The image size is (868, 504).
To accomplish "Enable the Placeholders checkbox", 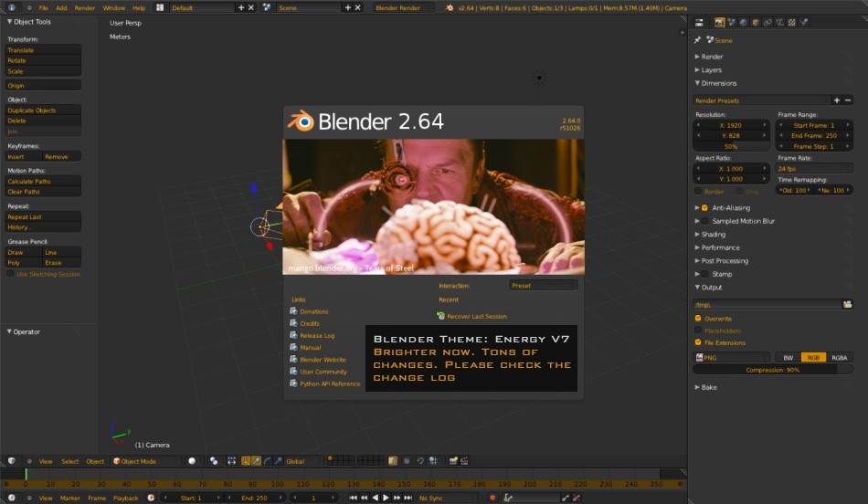I will [698, 331].
